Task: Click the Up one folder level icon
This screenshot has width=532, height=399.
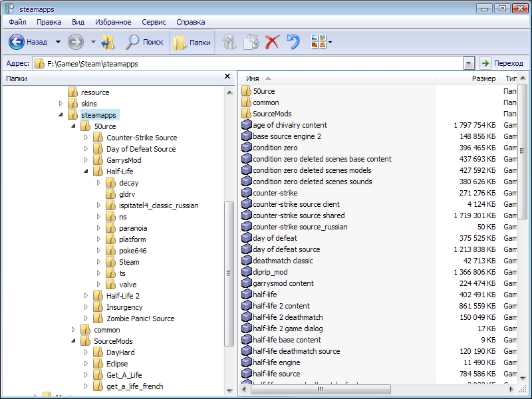Action: click(108, 42)
